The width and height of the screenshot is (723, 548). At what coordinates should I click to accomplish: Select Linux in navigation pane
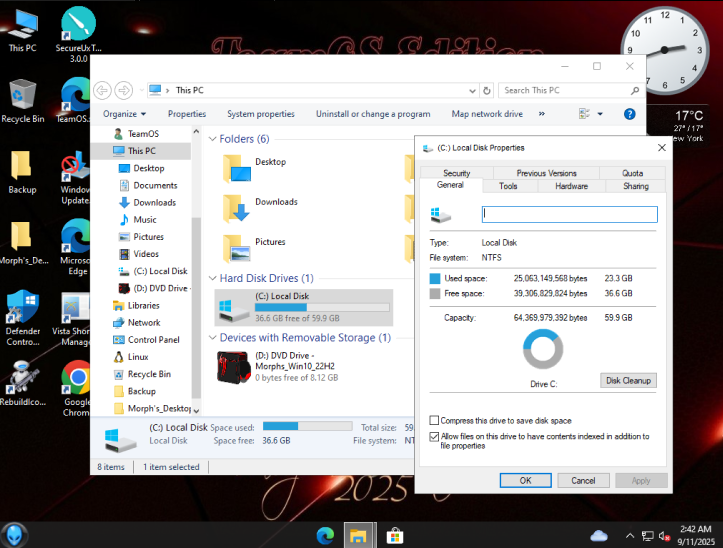click(x=131, y=357)
